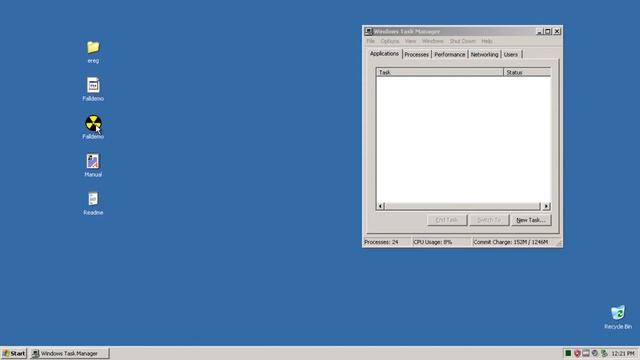Click the CPU Usage status entry

(x=442, y=242)
